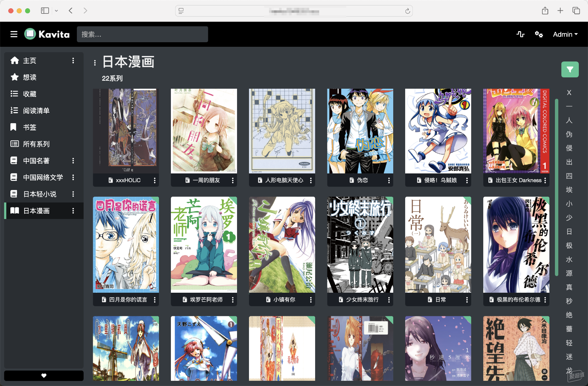The image size is (588, 386).
Task: Select 日本漫画 library in sidebar
Action: click(x=36, y=211)
